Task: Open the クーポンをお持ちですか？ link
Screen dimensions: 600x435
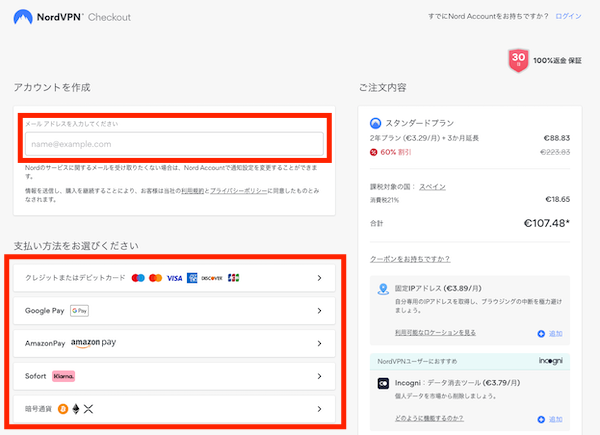Action: coord(410,259)
